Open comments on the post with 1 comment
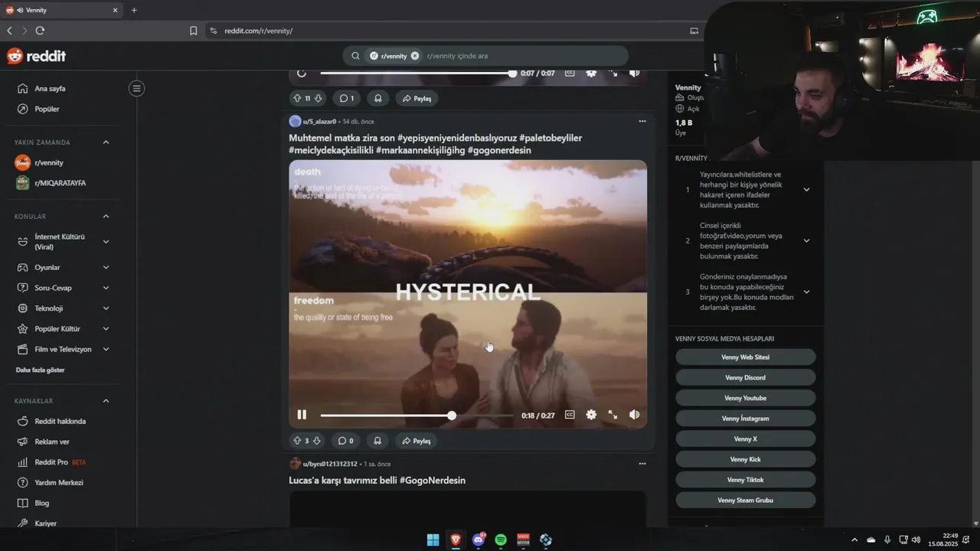This screenshot has width=980, height=551. point(346,99)
